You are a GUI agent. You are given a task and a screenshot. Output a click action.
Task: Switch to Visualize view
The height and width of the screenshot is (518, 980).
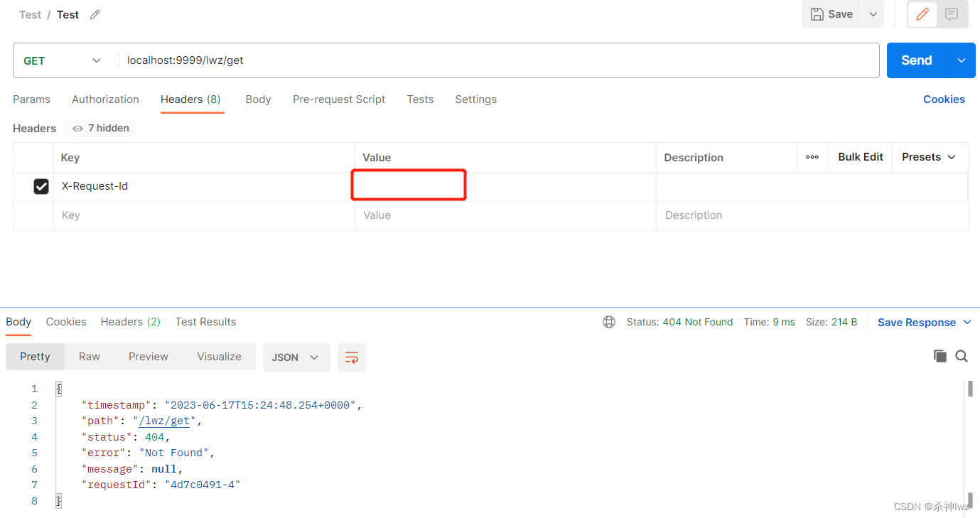(x=219, y=357)
